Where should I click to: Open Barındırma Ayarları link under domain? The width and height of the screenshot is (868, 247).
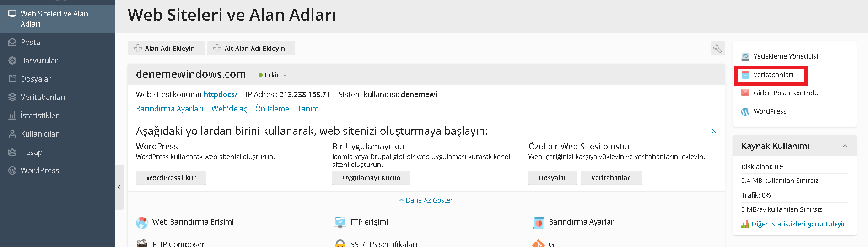click(x=169, y=109)
